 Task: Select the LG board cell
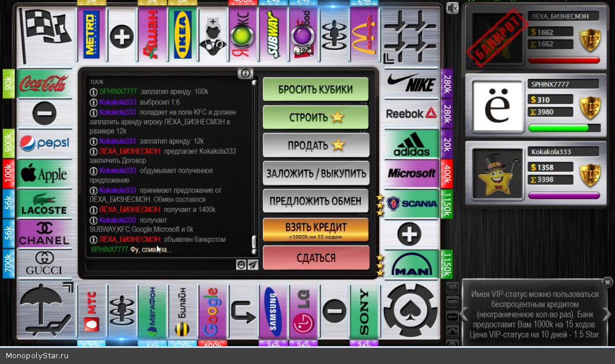point(303,312)
